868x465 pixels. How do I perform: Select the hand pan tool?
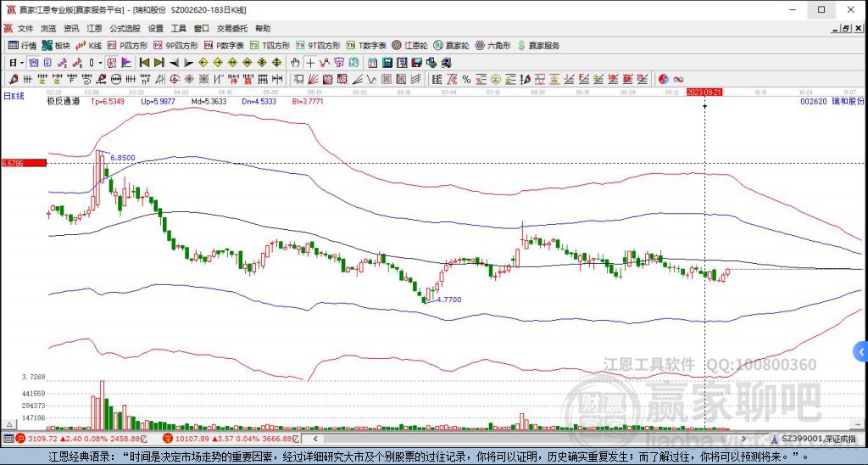click(x=295, y=63)
